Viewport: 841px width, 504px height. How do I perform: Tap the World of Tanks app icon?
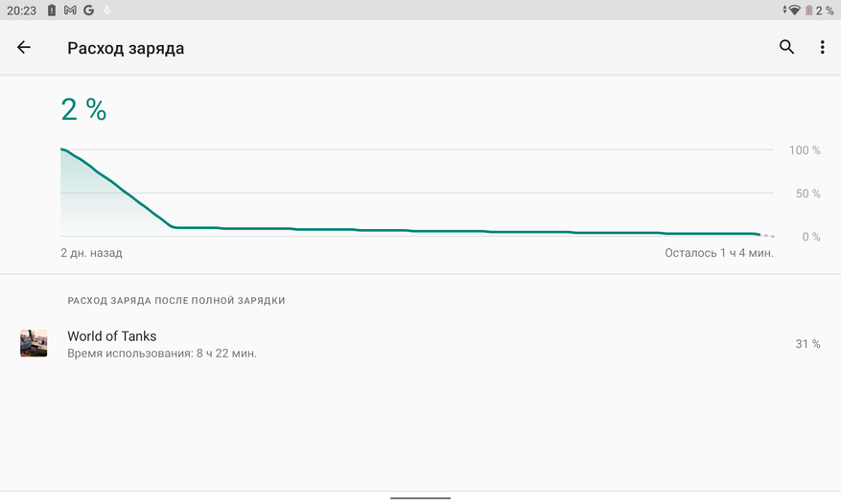click(x=34, y=343)
